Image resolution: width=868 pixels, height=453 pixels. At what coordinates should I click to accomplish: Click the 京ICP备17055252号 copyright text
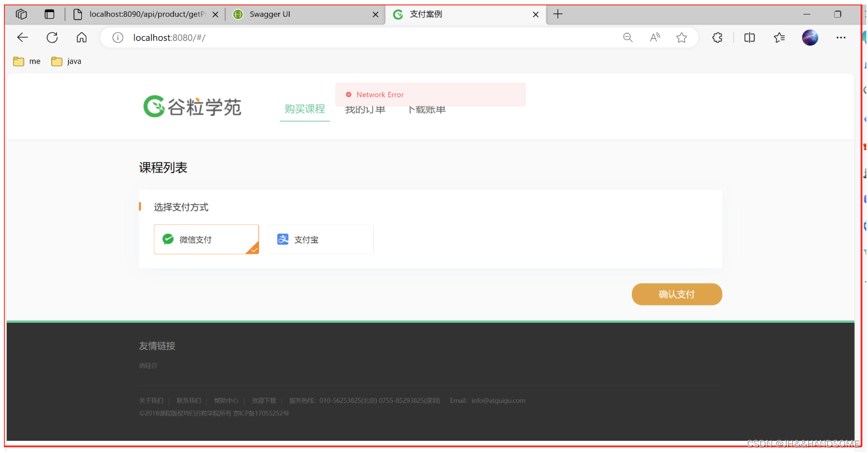261,413
